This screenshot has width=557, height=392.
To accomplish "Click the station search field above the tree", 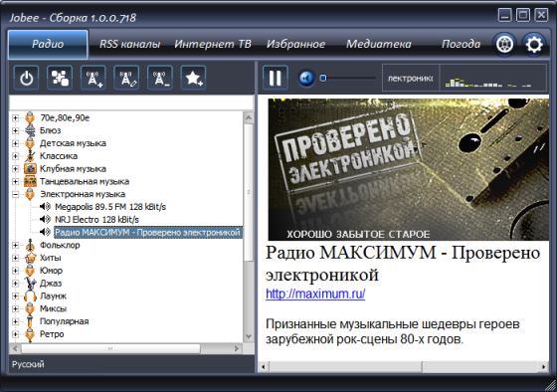I will pyautogui.click(x=131, y=102).
